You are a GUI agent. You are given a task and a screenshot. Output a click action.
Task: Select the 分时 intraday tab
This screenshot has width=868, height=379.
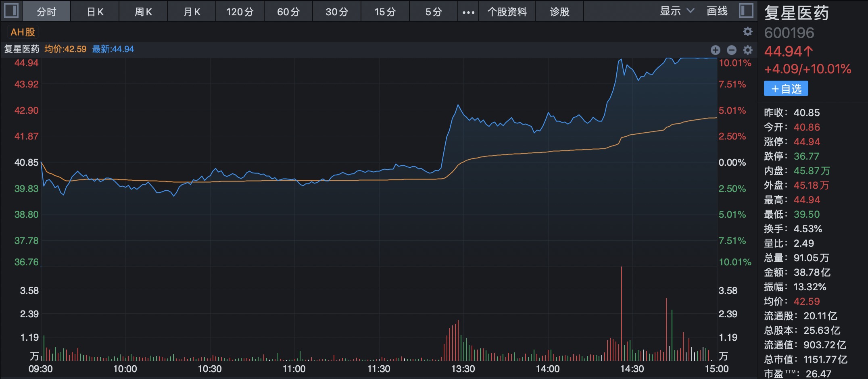46,11
